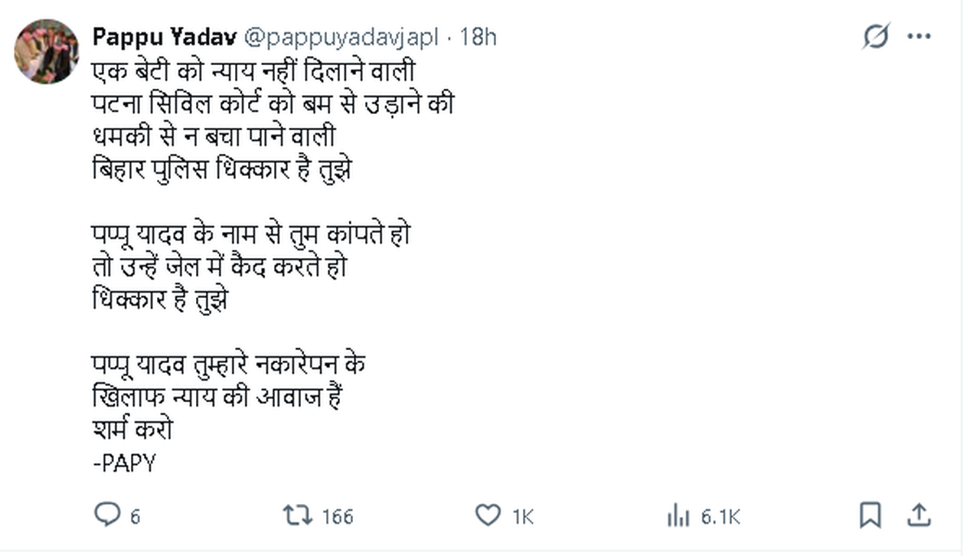Click the reply count 6
This screenshot has width=980, height=556.
[x=135, y=517]
